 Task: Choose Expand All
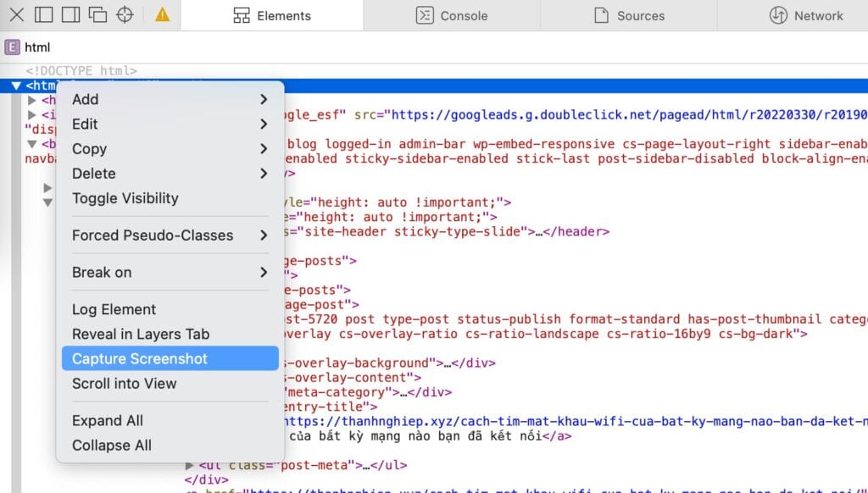[170, 420]
